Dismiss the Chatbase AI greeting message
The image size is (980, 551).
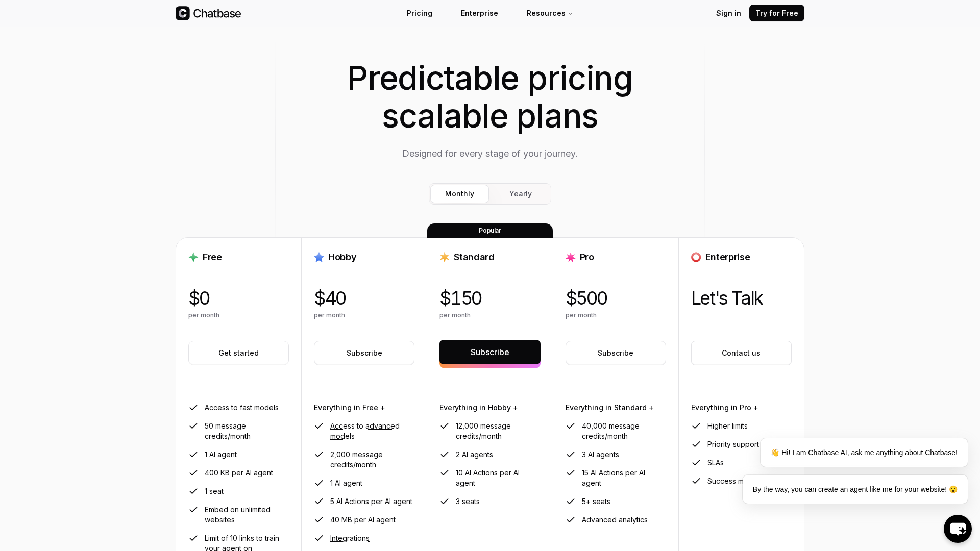coord(864,453)
